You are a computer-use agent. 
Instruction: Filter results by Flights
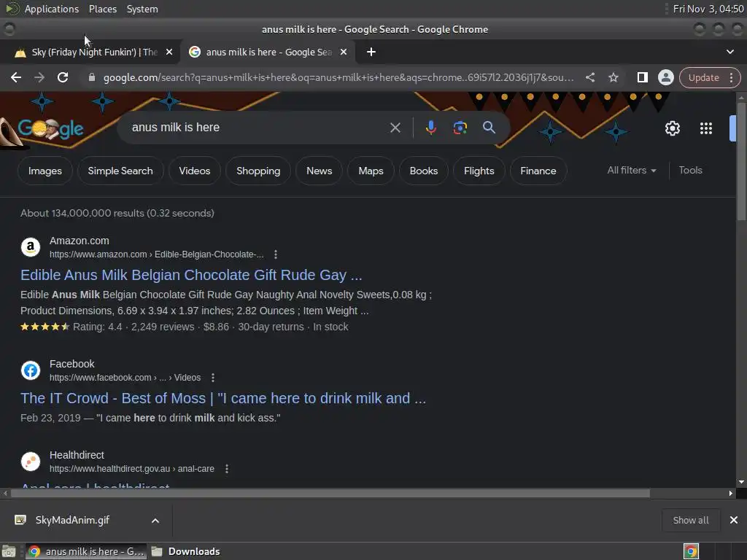pyautogui.click(x=479, y=171)
